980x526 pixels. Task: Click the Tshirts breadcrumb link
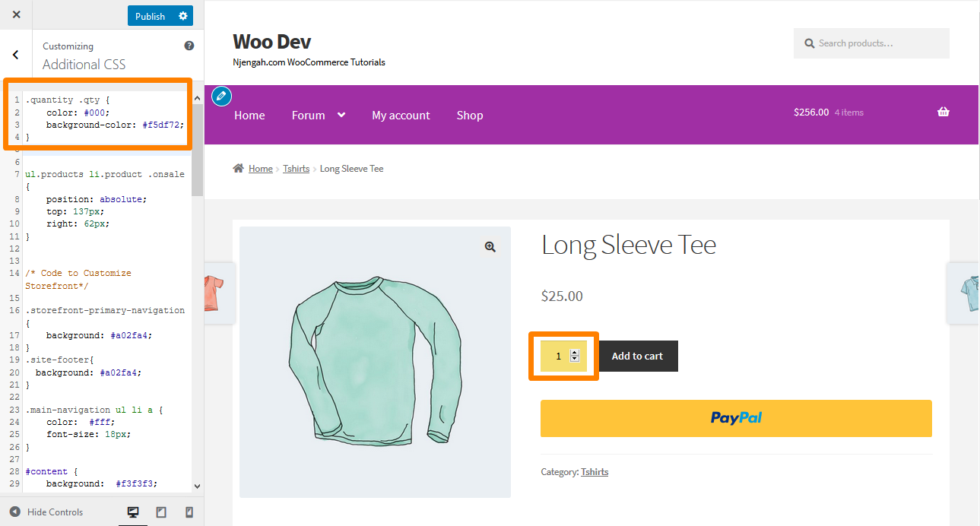[x=297, y=169]
